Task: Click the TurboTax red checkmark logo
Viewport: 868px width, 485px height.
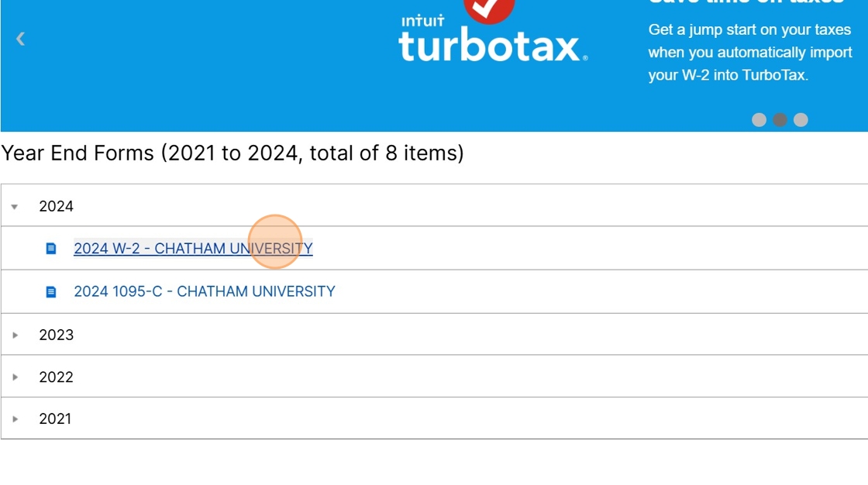Action: (489, 9)
